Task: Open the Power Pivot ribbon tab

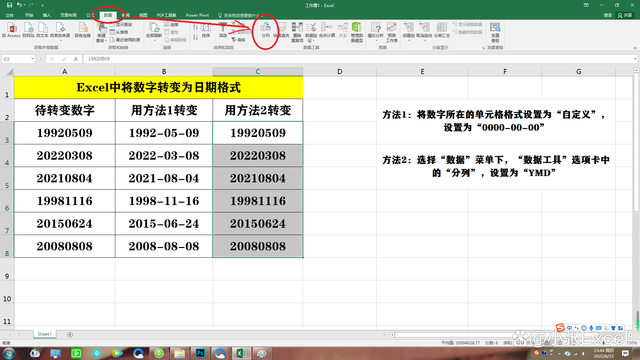Action: [197, 15]
